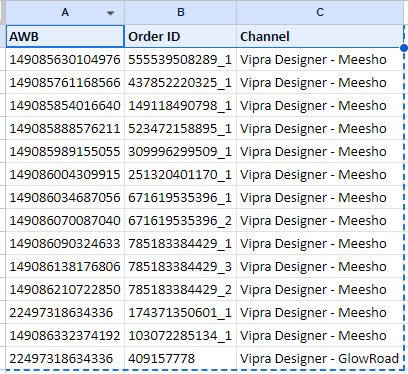The image size is (408, 374).
Task: Click Channel cell beside order 671619535396_2
Action: (320, 220)
